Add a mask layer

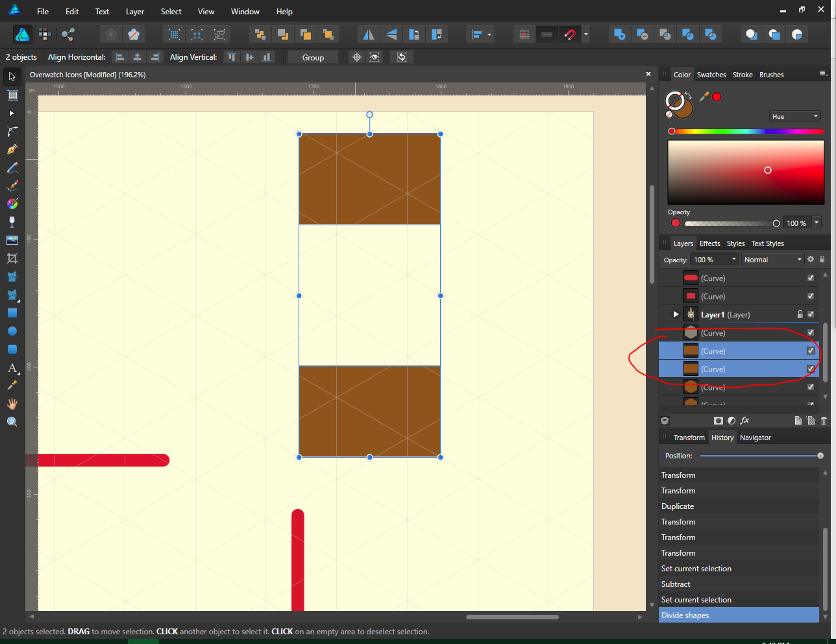(719, 421)
